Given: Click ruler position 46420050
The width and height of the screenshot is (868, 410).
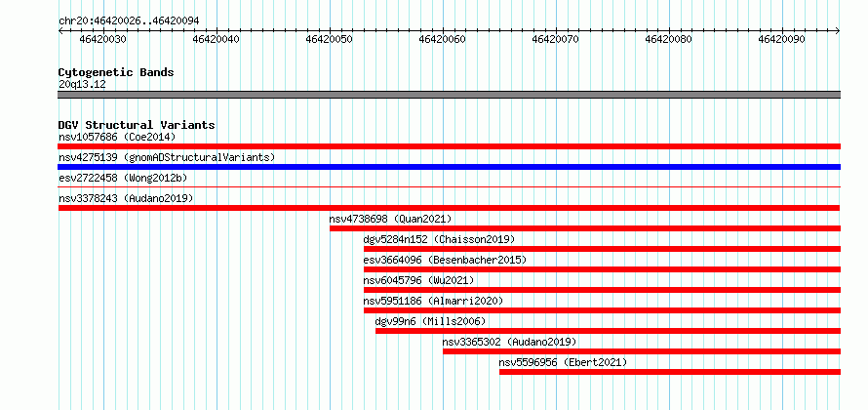Looking at the screenshot, I should [330, 39].
